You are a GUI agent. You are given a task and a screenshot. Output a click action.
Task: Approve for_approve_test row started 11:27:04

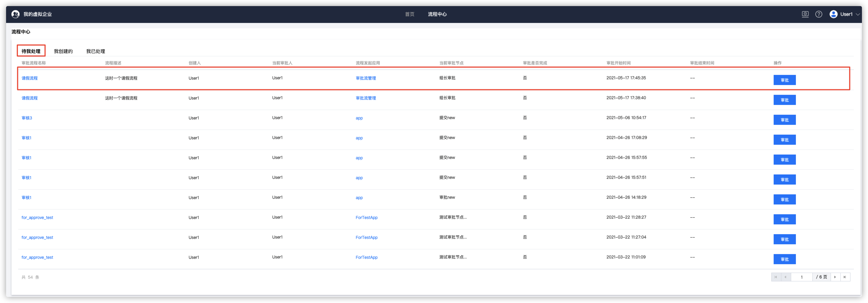click(x=784, y=239)
